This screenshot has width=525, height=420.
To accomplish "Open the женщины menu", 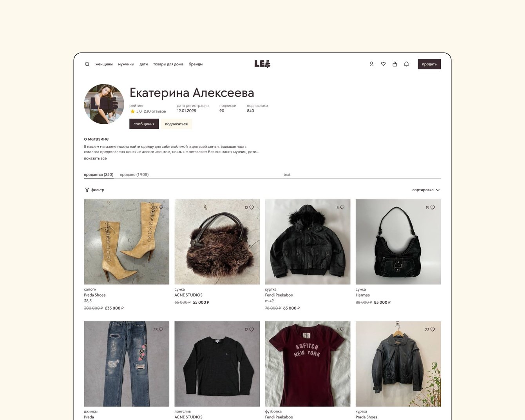I will tap(104, 64).
